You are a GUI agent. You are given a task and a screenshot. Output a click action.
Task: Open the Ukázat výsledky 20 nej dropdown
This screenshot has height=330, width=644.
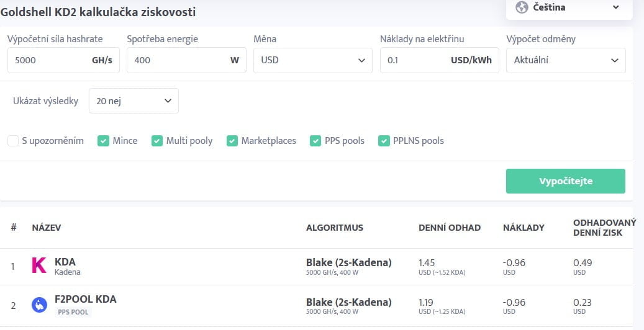pyautogui.click(x=134, y=100)
